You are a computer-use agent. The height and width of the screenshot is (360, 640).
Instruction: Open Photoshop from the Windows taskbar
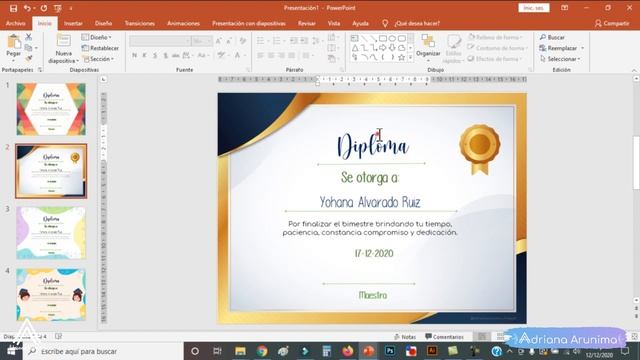pos(390,351)
